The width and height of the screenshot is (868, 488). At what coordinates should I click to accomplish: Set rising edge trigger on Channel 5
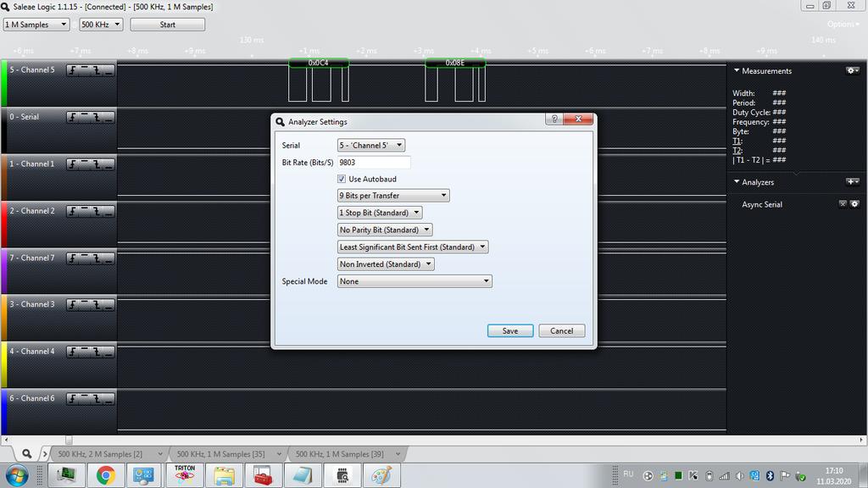[x=73, y=70]
